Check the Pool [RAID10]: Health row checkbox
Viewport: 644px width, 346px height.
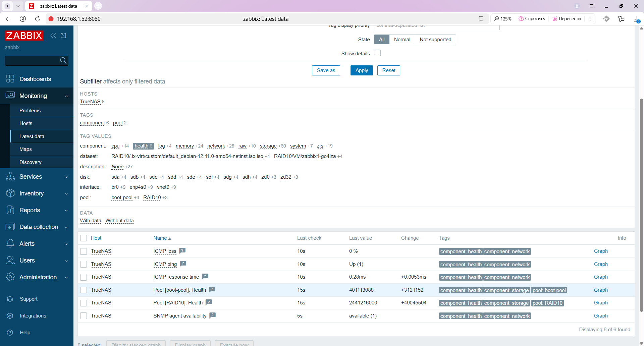pos(84,303)
